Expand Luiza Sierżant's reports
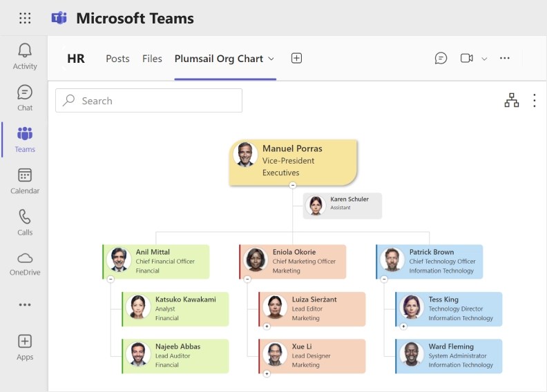Image resolution: width=547 pixels, height=392 pixels. (267, 326)
